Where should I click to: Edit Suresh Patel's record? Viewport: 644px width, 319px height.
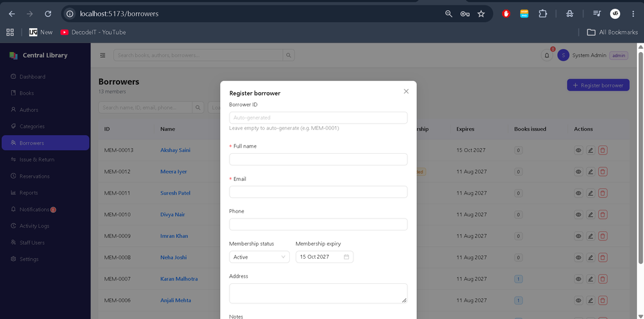click(x=591, y=193)
